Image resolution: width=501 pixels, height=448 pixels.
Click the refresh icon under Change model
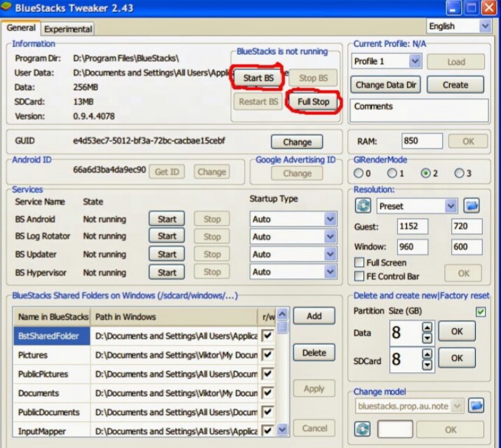click(363, 428)
